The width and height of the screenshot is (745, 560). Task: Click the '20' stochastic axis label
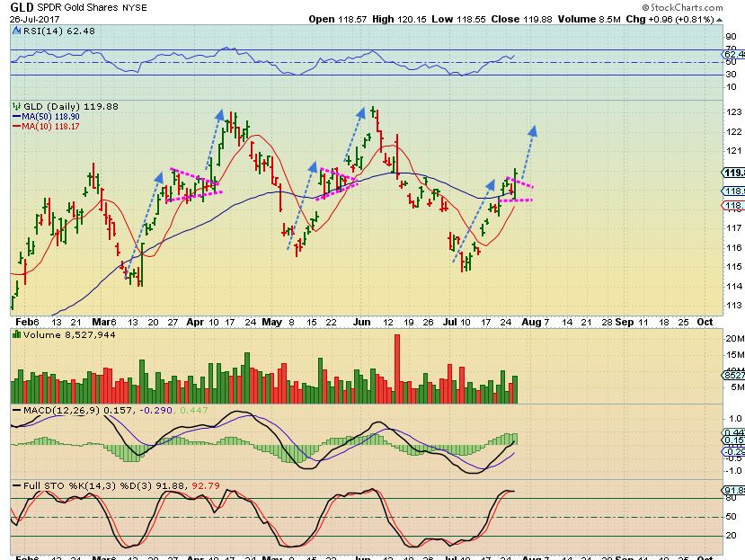coord(731,535)
